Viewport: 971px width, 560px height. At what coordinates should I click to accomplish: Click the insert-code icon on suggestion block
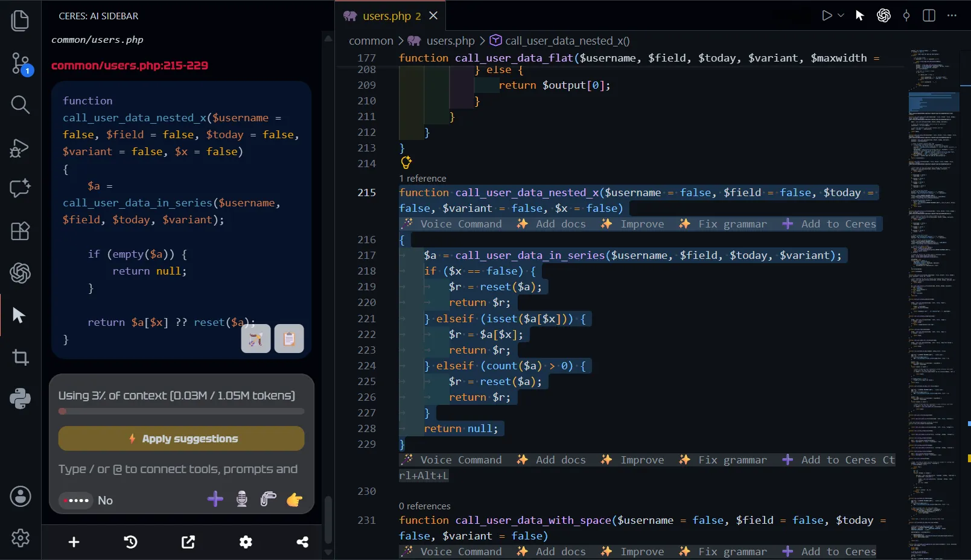pyautogui.click(x=256, y=339)
